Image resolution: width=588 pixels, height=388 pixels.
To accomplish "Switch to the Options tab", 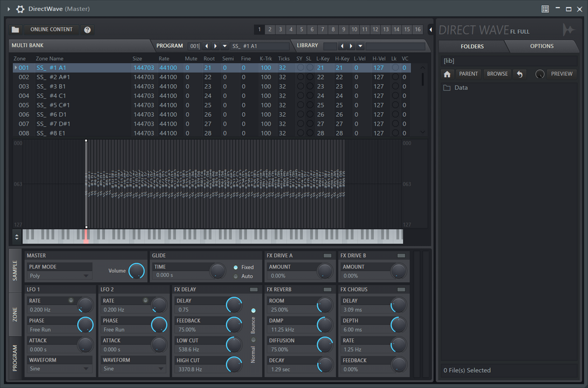I will click(542, 46).
